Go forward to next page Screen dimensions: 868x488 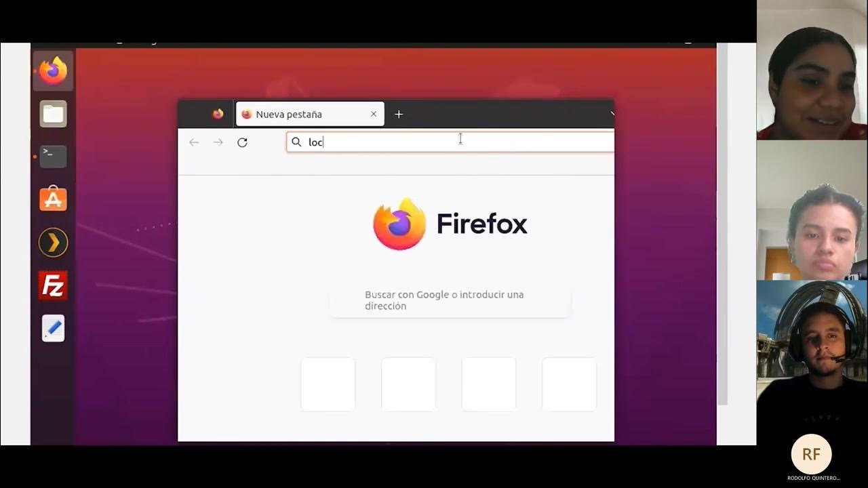[218, 142]
